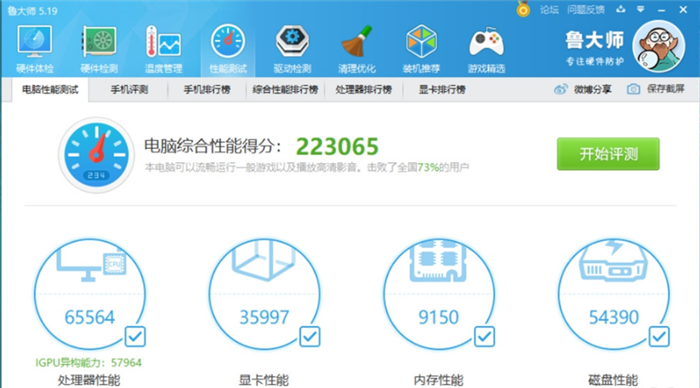The image size is (700, 388).
Task: Toggle the 显卡性能 checkbox
Action: coord(309,337)
